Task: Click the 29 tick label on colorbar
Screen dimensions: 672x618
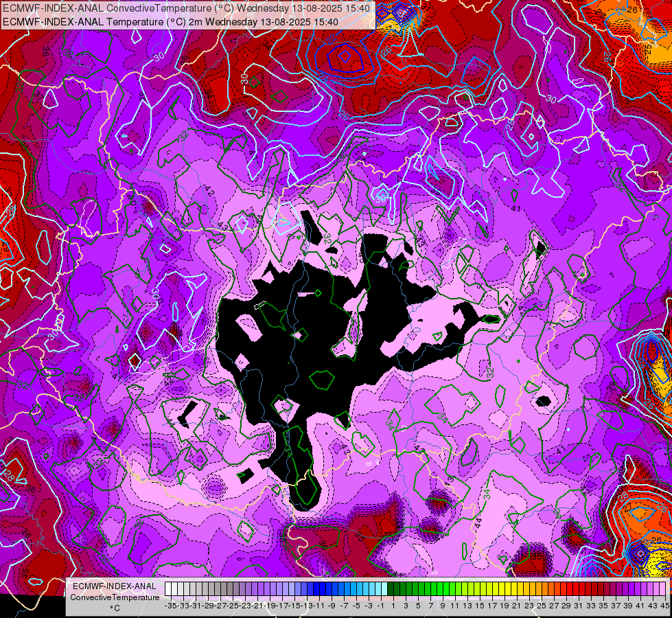Action: click(566, 606)
